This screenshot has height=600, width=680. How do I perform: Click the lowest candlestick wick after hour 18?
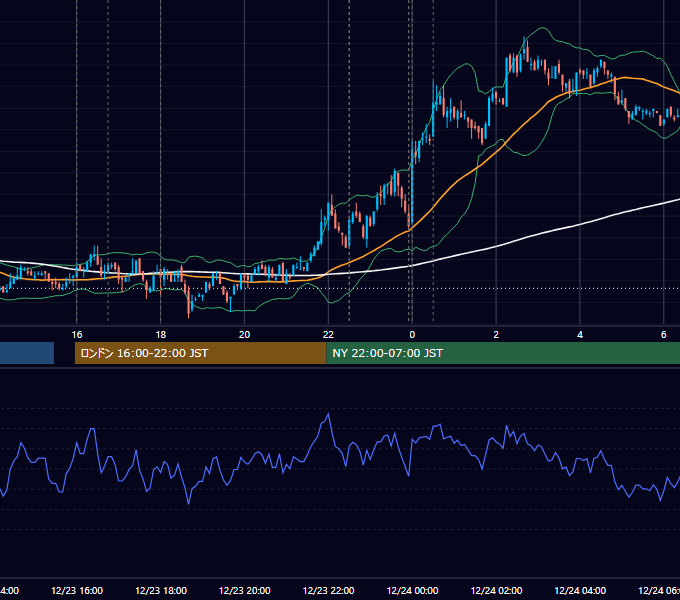(189, 306)
